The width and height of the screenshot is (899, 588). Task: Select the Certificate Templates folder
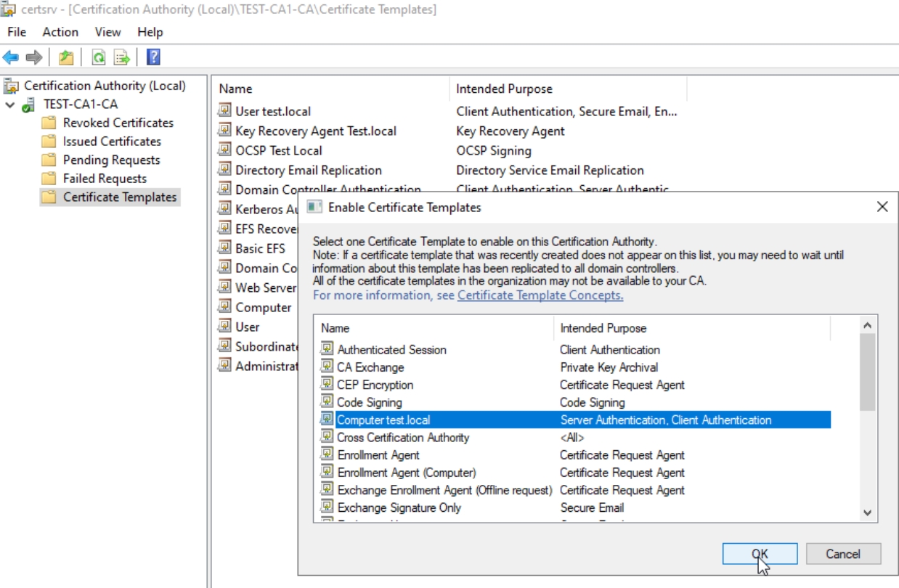(120, 197)
